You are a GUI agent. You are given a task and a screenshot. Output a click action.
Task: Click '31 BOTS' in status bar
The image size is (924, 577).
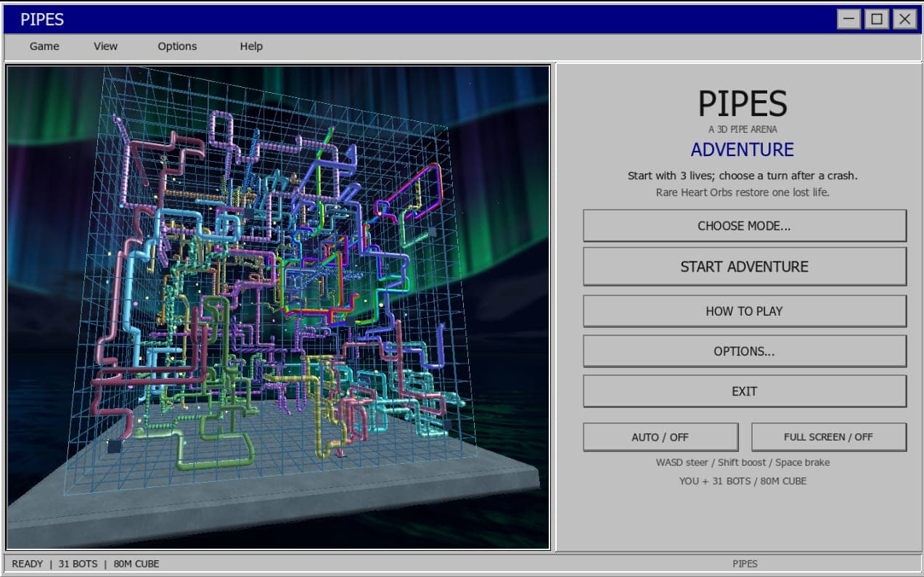coord(77,564)
